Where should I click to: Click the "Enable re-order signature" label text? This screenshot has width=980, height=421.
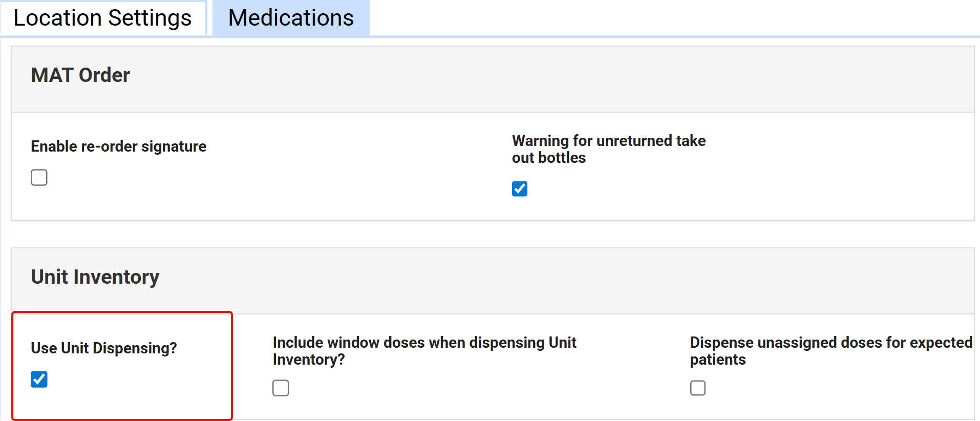pos(118,146)
